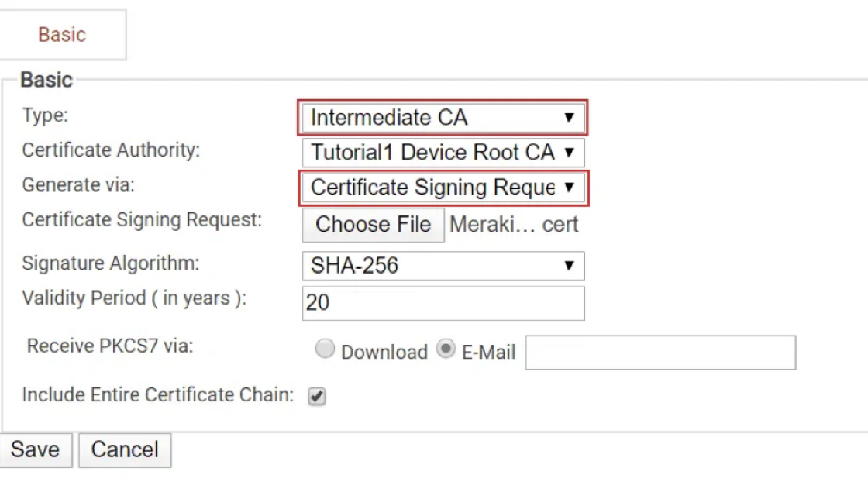Viewport: 868px width, 482px height.
Task: Click the Basic section heading
Action: [x=46, y=80]
